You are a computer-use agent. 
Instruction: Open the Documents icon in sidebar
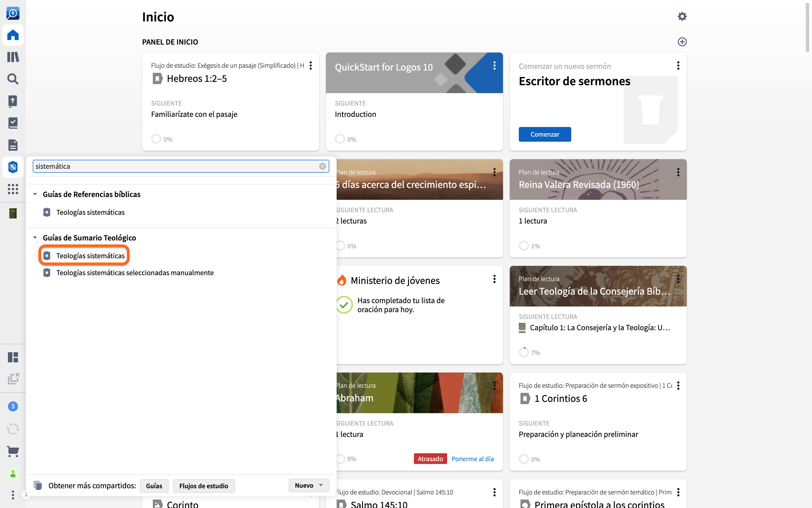point(13,145)
